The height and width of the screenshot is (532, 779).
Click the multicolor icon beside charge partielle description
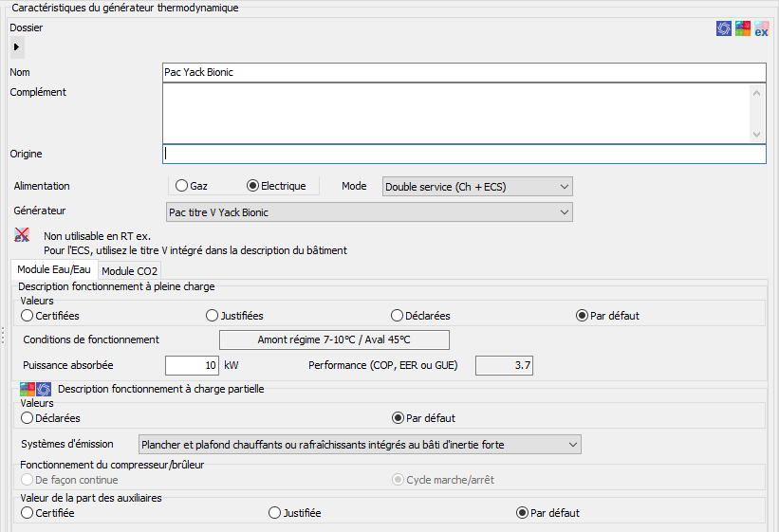[x=28, y=389]
